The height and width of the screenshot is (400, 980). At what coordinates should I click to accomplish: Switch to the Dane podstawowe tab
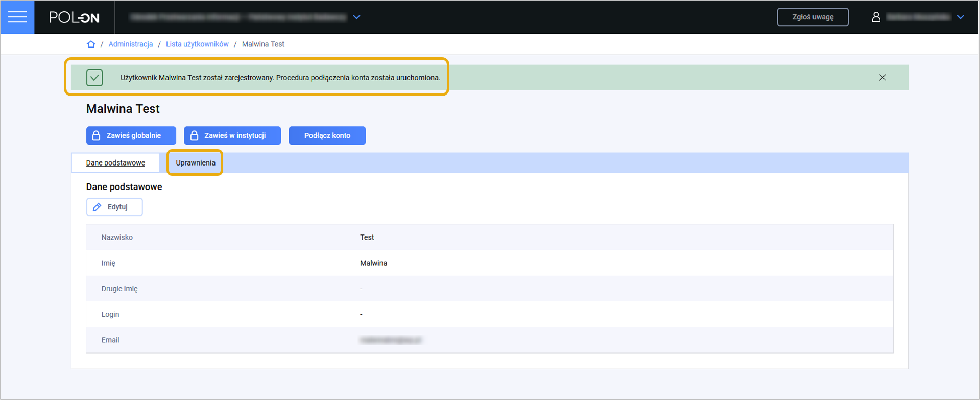[115, 163]
